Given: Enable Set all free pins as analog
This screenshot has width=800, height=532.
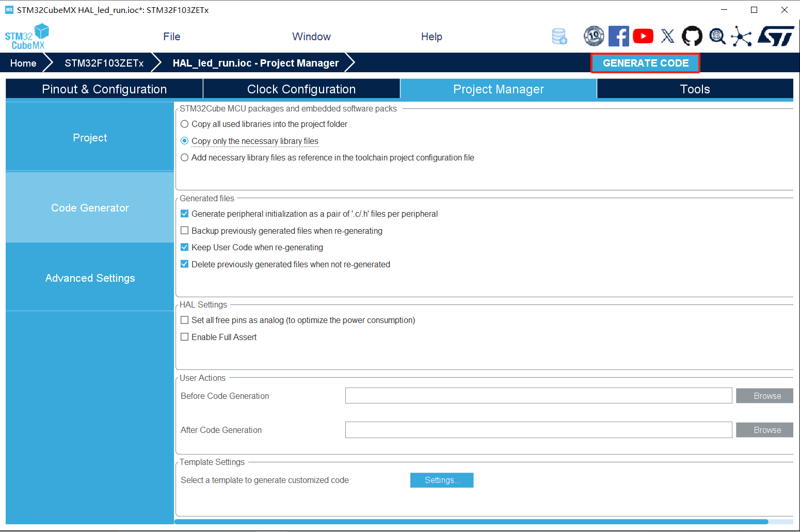Looking at the screenshot, I should pyautogui.click(x=184, y=320).
